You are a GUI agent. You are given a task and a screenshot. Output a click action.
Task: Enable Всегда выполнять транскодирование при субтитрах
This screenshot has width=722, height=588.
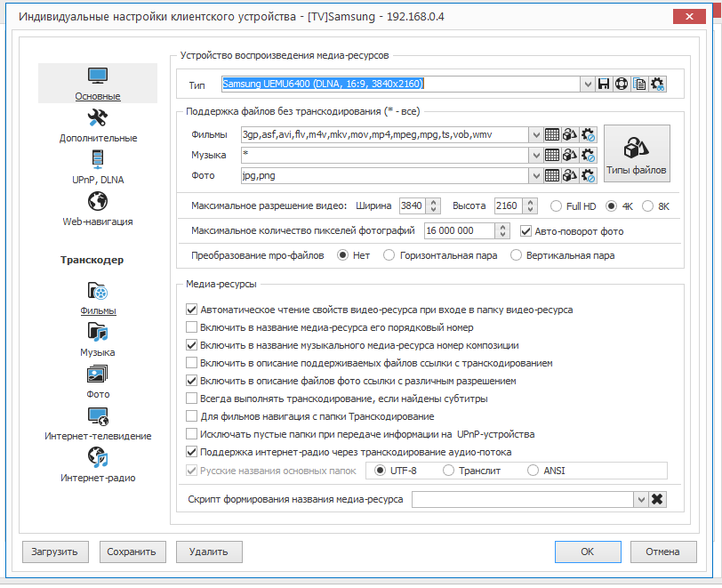pos(191,399)
